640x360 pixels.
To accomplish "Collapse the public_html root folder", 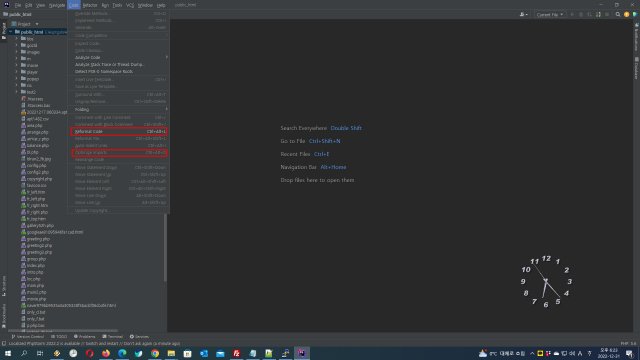I will (11, 31).
